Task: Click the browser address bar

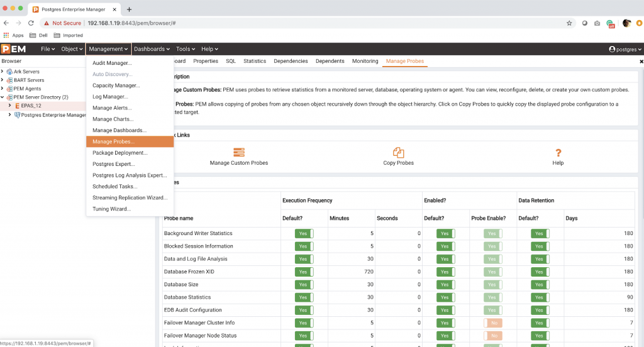Action: [x=314, y=23]
